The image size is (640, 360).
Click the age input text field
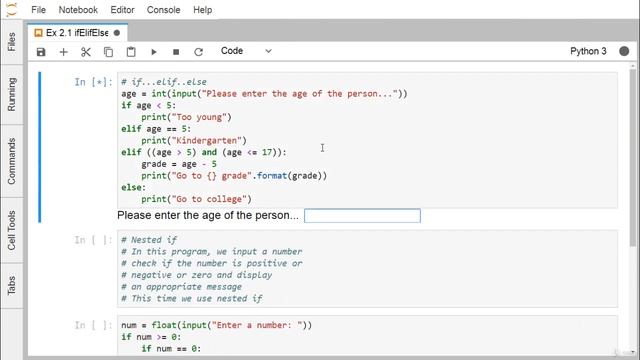[362, 216]
